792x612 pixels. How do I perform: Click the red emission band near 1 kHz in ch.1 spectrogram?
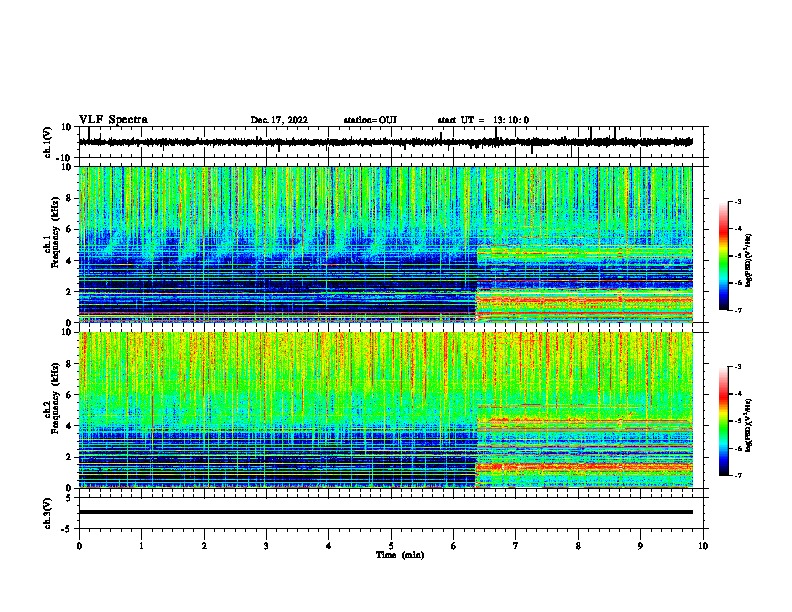click(x=584, y=301)
